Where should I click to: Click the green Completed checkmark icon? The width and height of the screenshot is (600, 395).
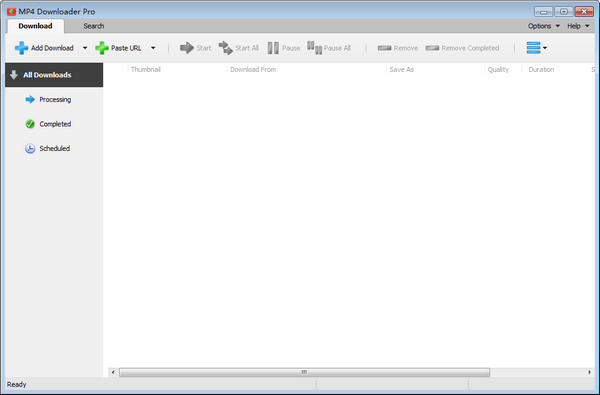(30, 124)
